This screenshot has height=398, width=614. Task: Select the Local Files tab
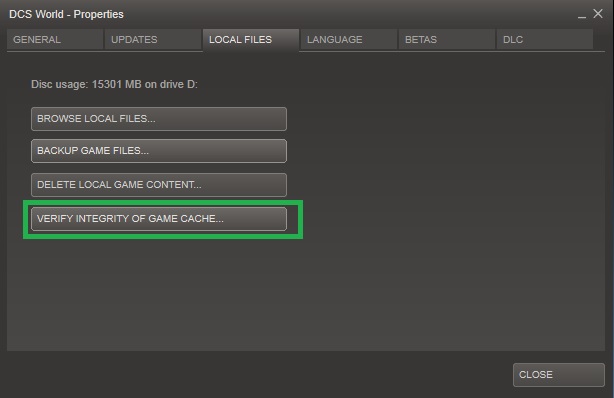(x=251, y=40)
